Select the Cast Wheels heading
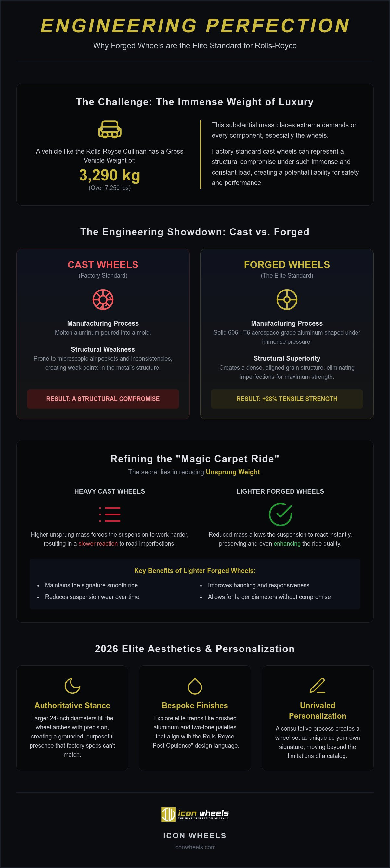Image resolution: width=390 pixels, height=868 pixels. click(103, 265)
